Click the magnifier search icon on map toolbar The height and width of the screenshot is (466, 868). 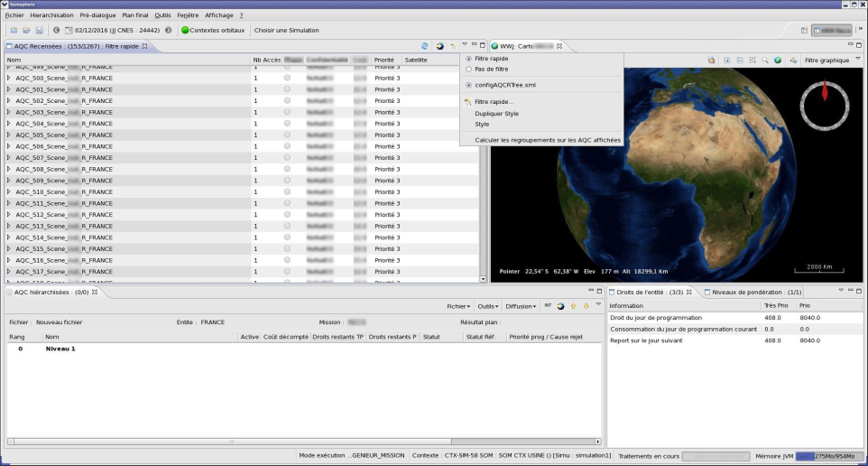tap(764, 61)
